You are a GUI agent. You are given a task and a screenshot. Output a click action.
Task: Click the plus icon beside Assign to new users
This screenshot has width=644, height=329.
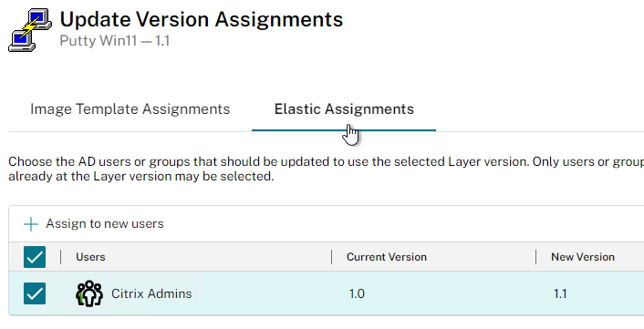pos(31,224)
